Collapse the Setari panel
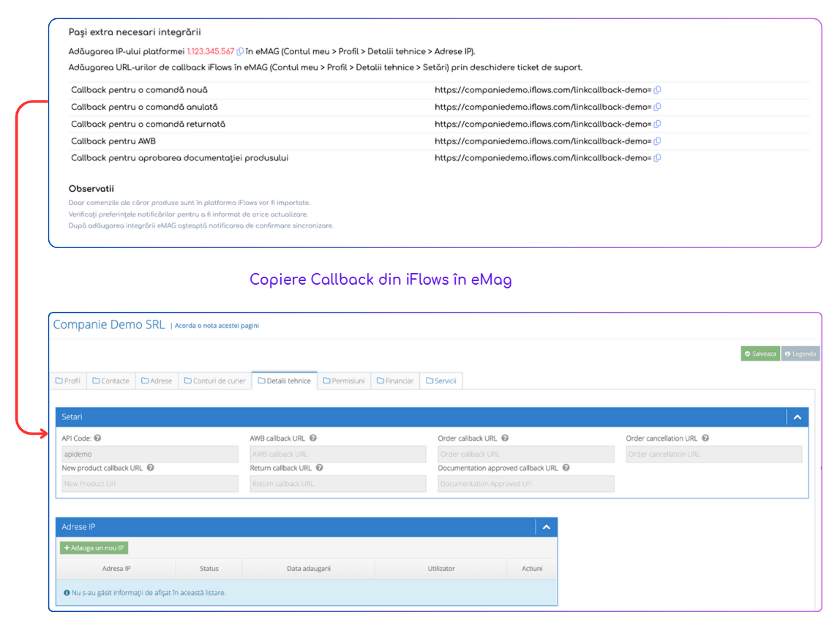The width and height of the screenshot is (840, 628). tap(797, 417)
